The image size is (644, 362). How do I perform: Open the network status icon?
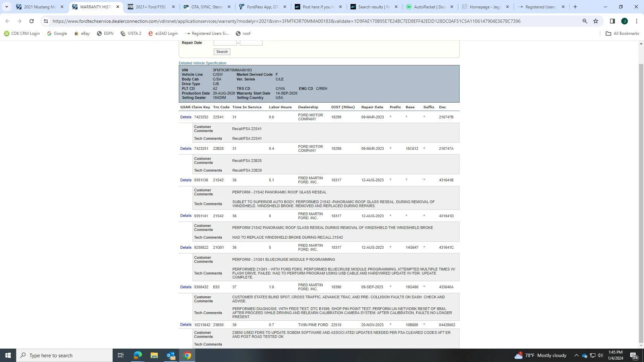(x=592, y=355)
